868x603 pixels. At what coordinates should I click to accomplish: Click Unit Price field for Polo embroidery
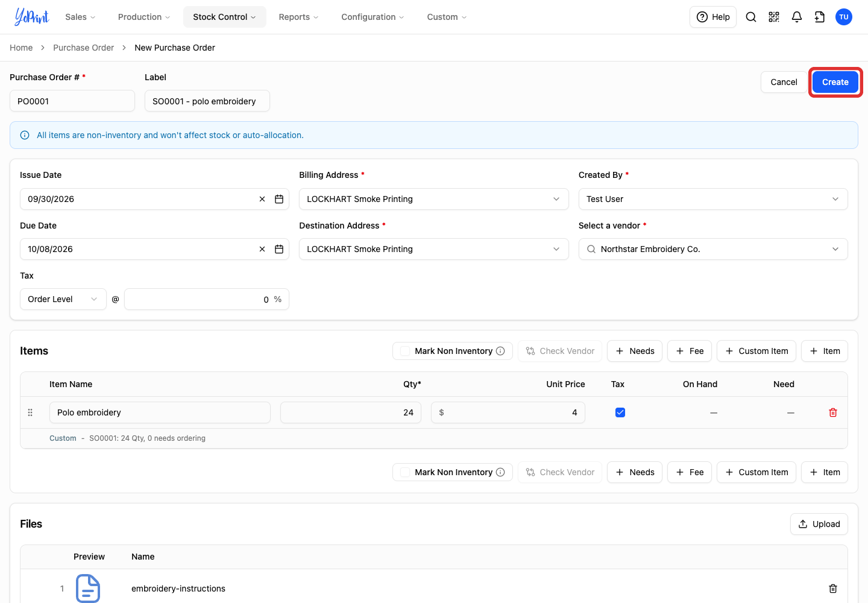508,412
